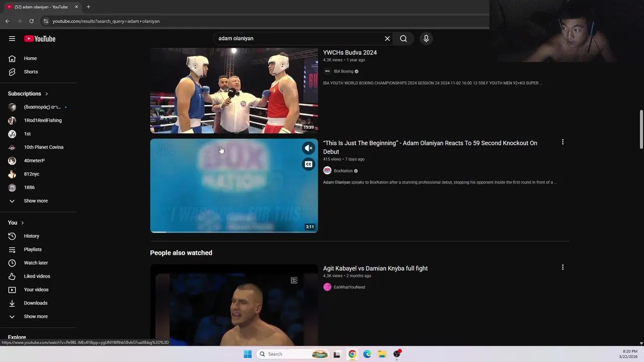Toggle mute on the BoxNation preview
The width and height of the screenshot is (644, 362).
(308, 148)
